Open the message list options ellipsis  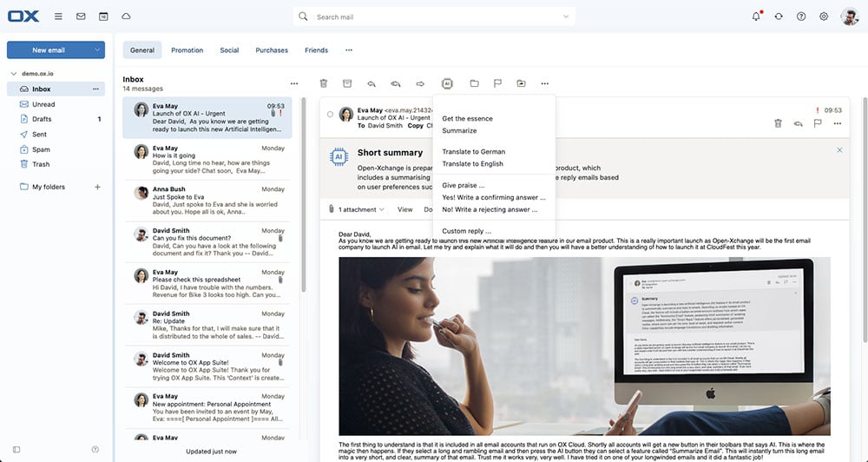click(x=294, y=83)
